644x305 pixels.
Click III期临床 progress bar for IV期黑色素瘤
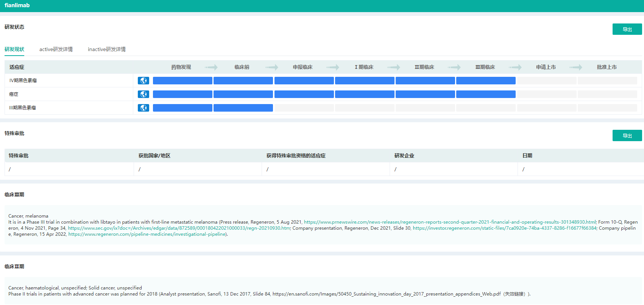click(x=486, y=81)
